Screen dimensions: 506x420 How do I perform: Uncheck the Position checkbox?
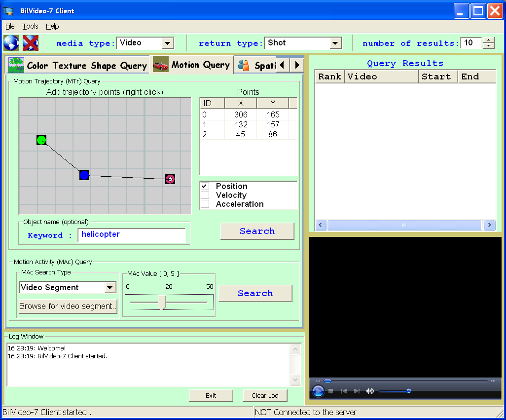[x=205, y=186]
